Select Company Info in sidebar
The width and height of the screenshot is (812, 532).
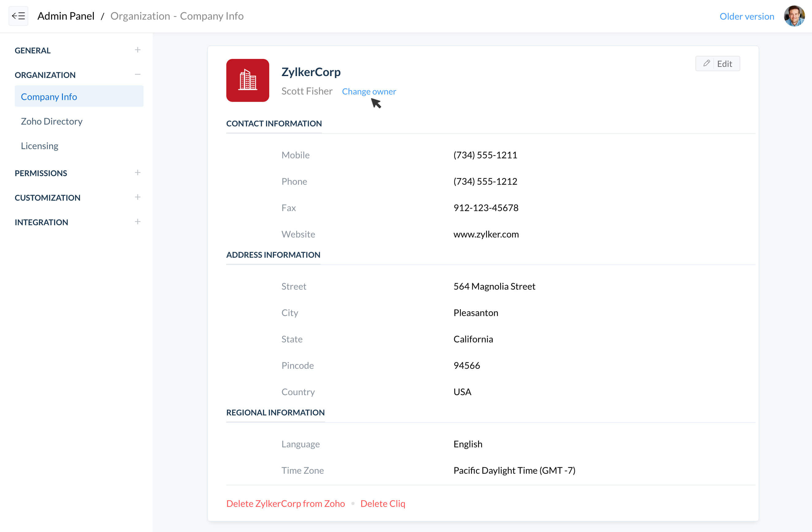pos(49,97)
